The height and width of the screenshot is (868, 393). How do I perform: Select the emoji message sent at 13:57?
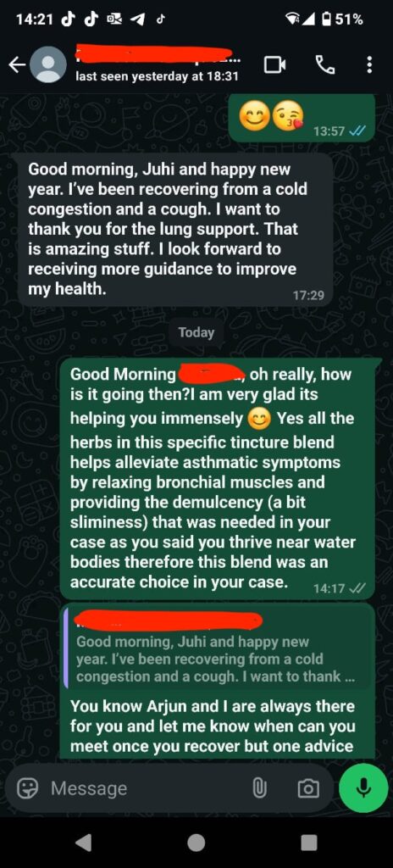tap(302, 117)
